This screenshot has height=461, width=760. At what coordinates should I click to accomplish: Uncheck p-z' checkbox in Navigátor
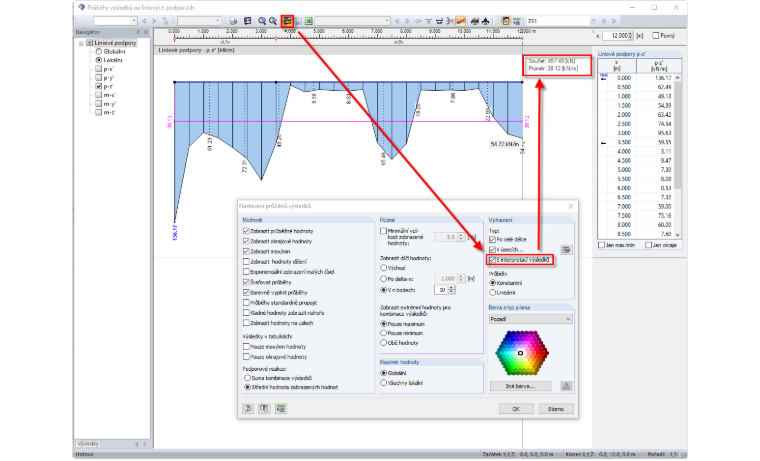(98, 86)
